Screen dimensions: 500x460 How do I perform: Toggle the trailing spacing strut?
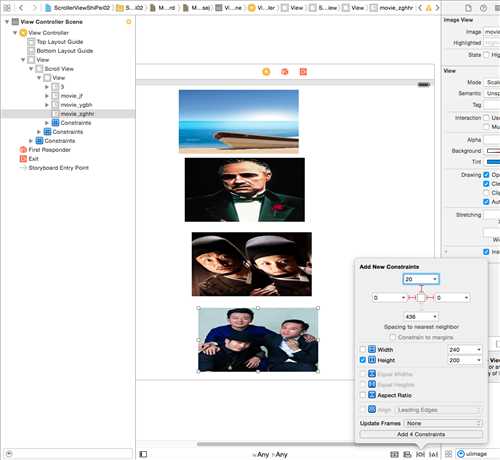(x=430, y=297)
